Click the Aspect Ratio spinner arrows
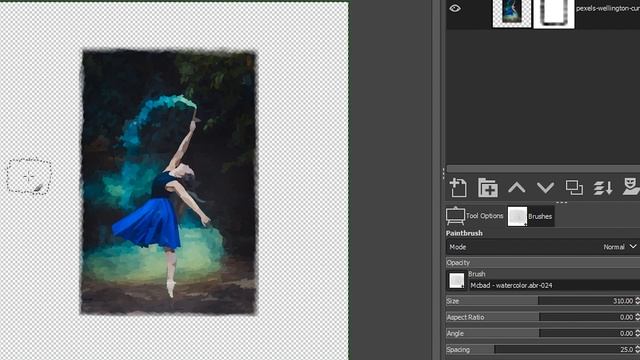Screen dimensions: 640x360 (637, 317)
